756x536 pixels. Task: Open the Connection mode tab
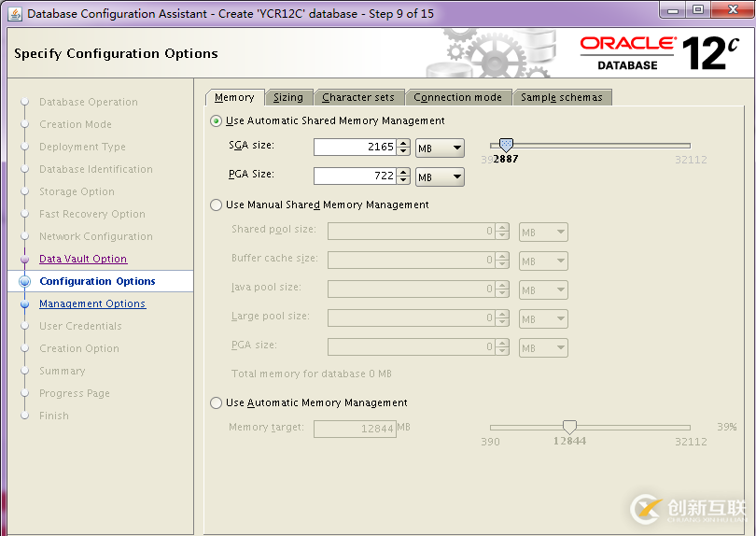pyautogui.click(x=458, y=97)
